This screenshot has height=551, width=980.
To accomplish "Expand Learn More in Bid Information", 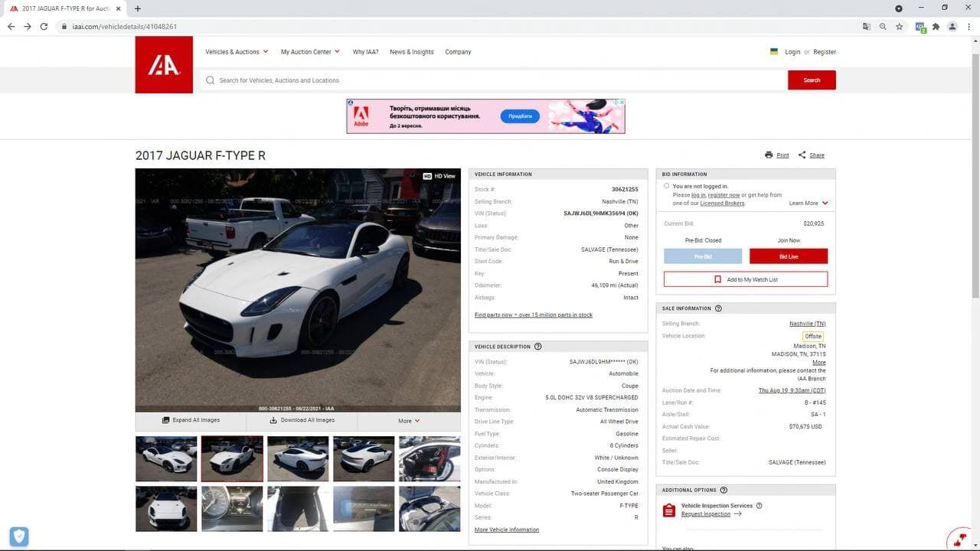I will click(x=808, y=204).
